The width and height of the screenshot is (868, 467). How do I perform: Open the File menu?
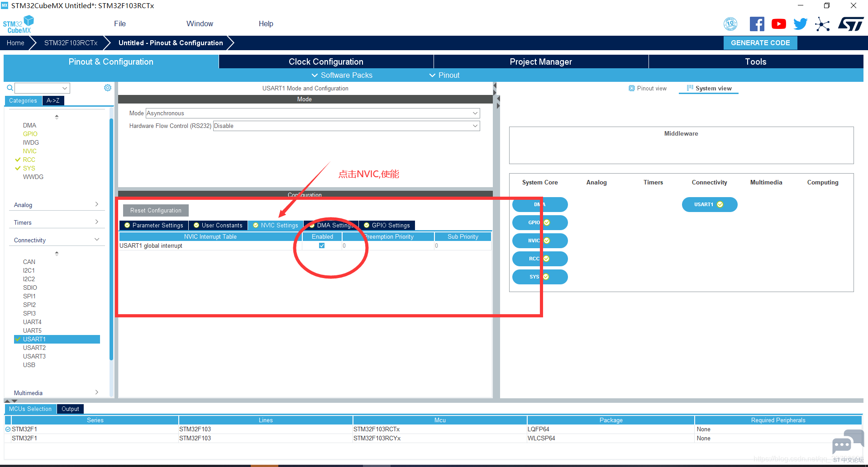120,24
